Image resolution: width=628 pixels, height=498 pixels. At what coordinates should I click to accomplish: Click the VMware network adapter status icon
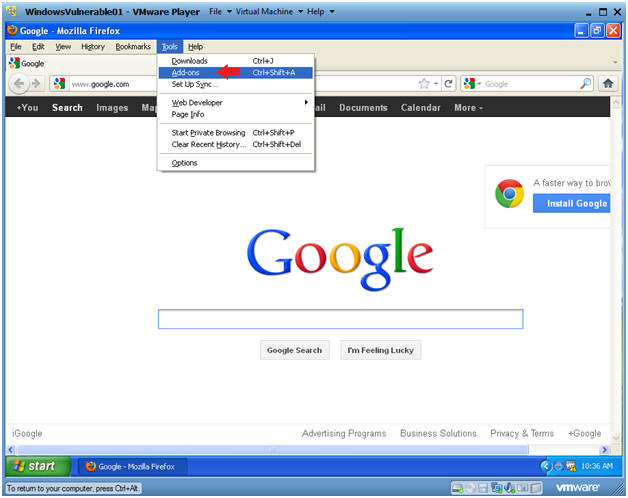(497, 488)
